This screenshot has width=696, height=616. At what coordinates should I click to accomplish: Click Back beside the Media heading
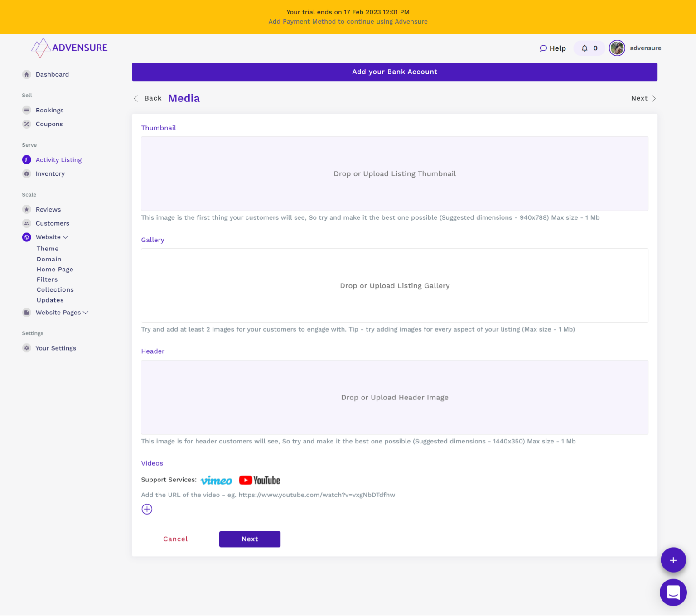(x=148, y=98)
